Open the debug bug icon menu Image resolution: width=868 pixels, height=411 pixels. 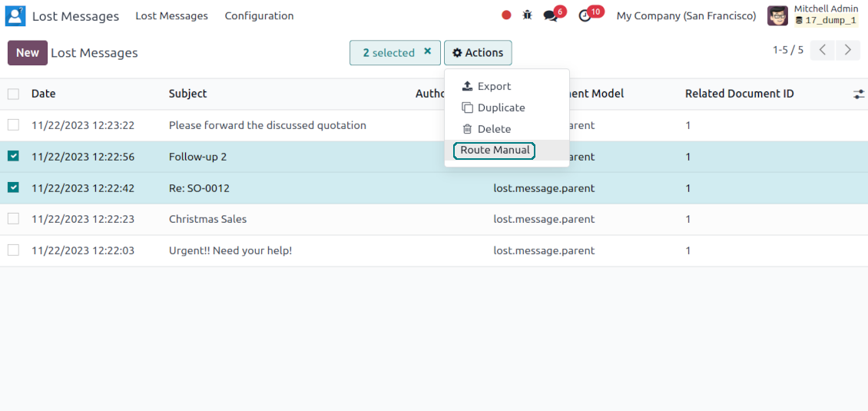point(527,15)
